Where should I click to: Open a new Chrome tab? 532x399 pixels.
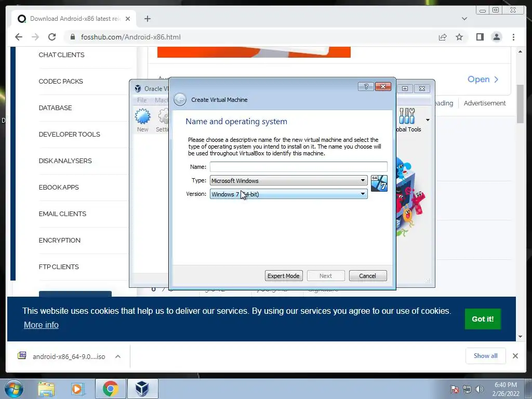click(147, 19)
